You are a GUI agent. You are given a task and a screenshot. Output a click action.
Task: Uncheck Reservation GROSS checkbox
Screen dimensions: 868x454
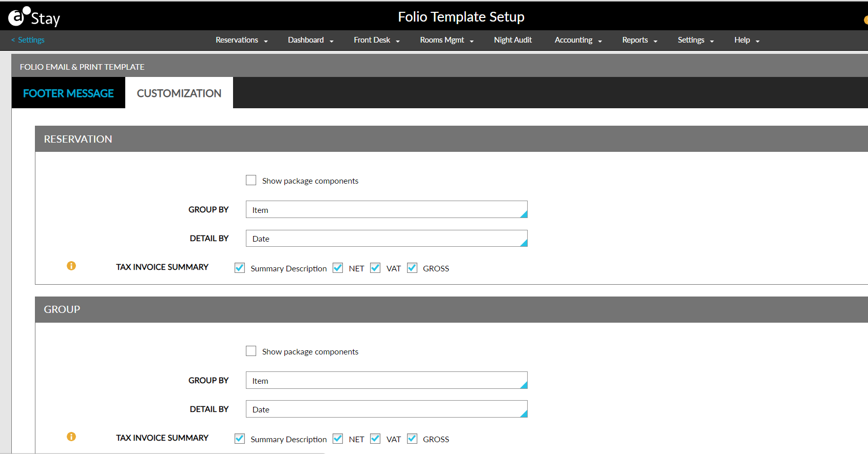412,268
